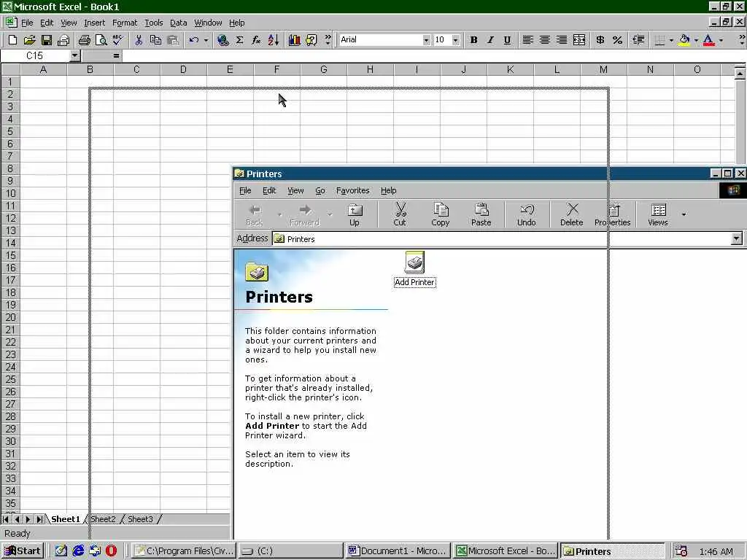The height and width of the screenshot is (560, 747).
Task: Print the sheet with the Print icon
Action: (x=85, y=40)
